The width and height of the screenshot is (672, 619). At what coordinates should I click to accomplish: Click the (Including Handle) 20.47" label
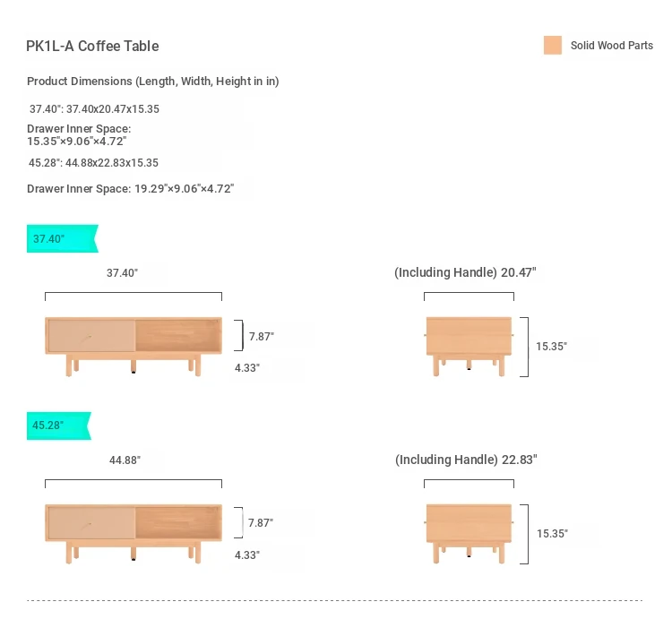pyautogui.click(x=465, y=272)
